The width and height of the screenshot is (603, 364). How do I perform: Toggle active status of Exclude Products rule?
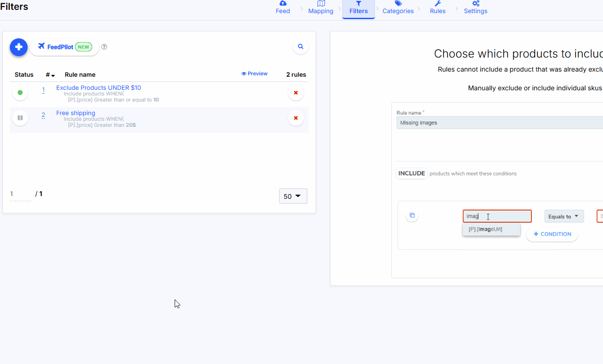pyautogui.click(x=20, y=93)
